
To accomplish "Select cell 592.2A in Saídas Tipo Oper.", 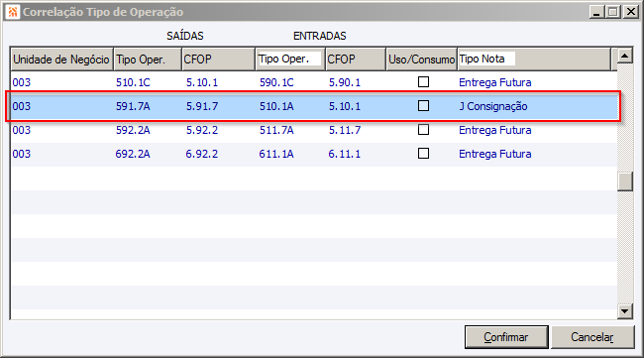I will pos(133,130).
